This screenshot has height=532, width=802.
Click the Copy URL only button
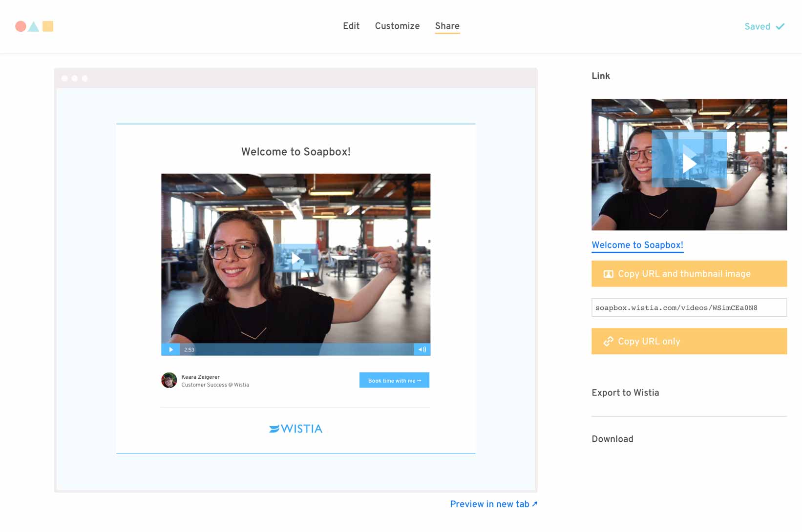pos(689,341)
